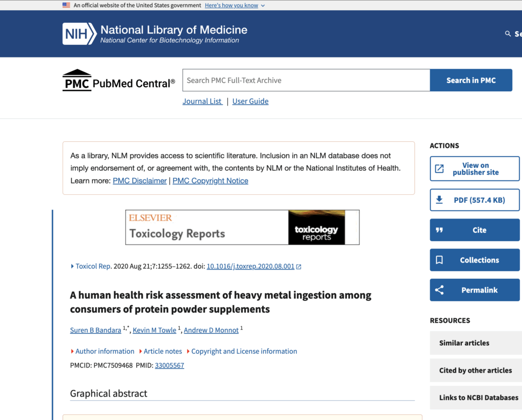Open the User Guide link
Viewport: 522px width, 420px height.
(250, 101)
